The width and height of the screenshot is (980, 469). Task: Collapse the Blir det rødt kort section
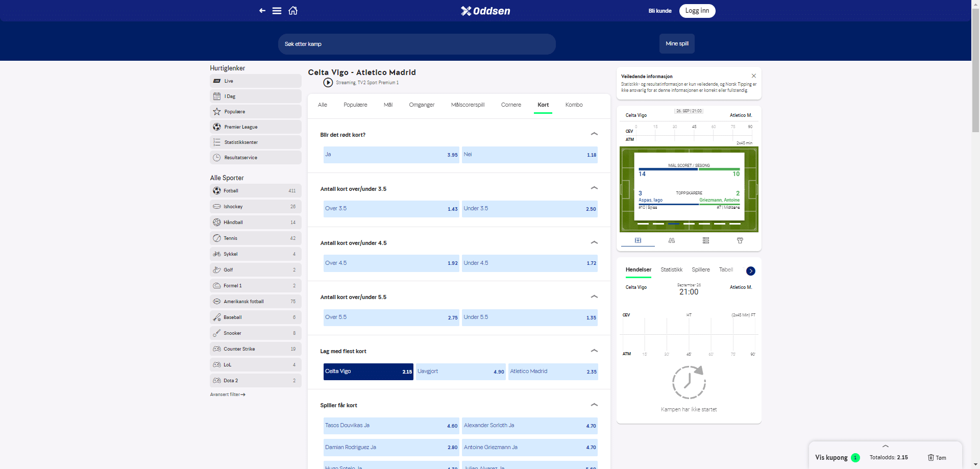coord(594,134)
